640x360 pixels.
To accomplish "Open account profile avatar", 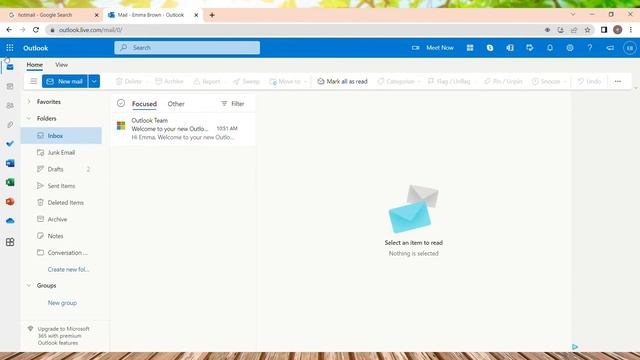I will [629, 48].
